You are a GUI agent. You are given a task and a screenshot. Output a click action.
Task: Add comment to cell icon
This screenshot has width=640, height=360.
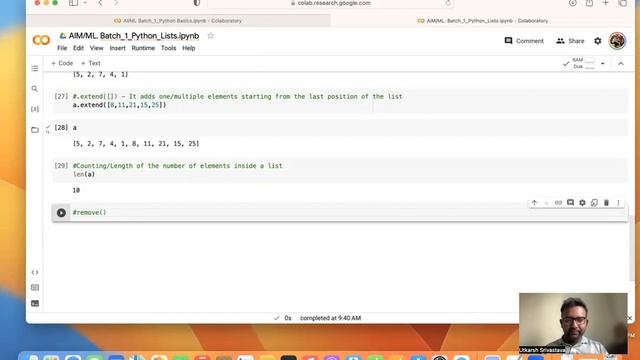pyautogui.click(x=570, y=203)
